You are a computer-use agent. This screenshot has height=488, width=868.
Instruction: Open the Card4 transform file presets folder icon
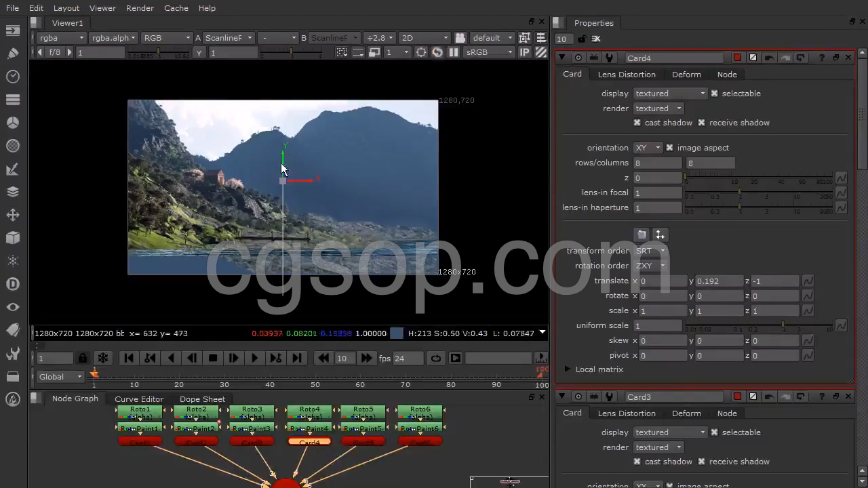point(642,235)
